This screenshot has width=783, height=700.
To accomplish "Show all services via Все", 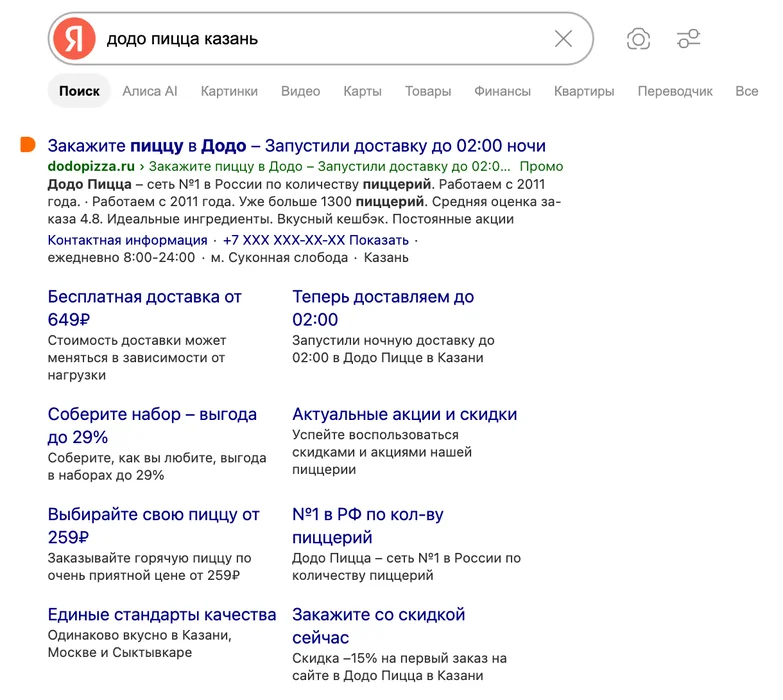I will (747, 91).
